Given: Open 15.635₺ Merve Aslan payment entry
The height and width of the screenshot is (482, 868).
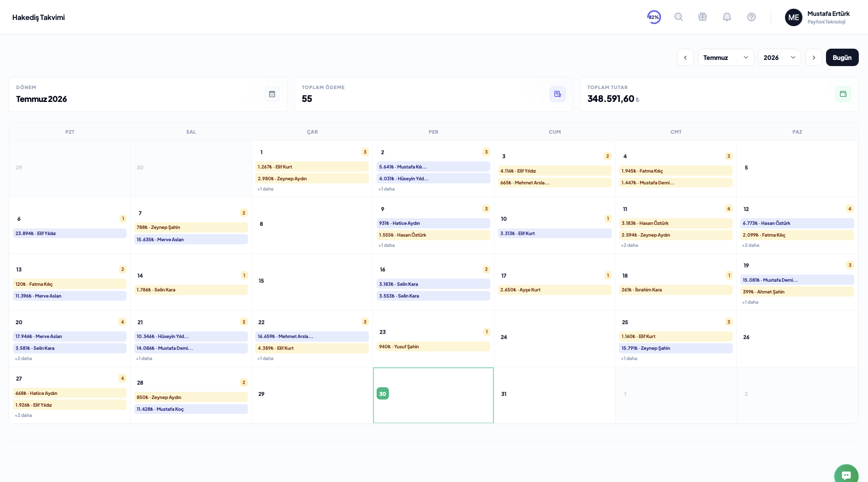Looking at the screenshot, I should coord(191,239).
